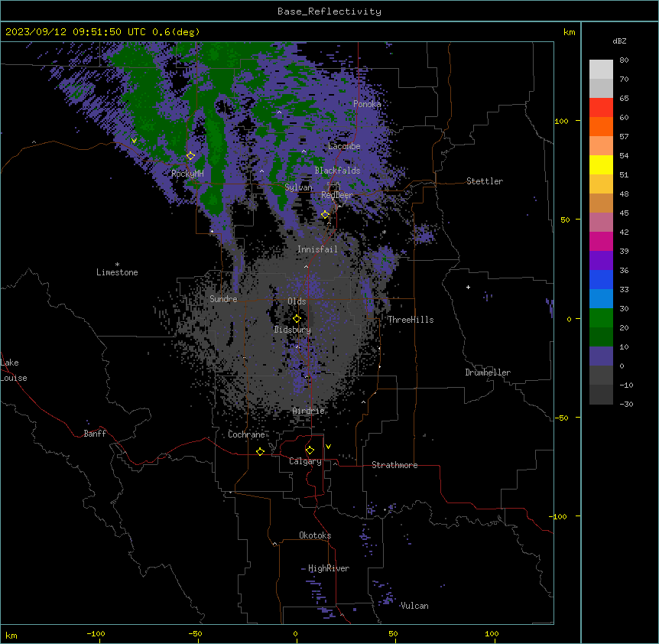Click the yellow diamond marker below Cochrane
659x644 pixels.
click(260, 451)
